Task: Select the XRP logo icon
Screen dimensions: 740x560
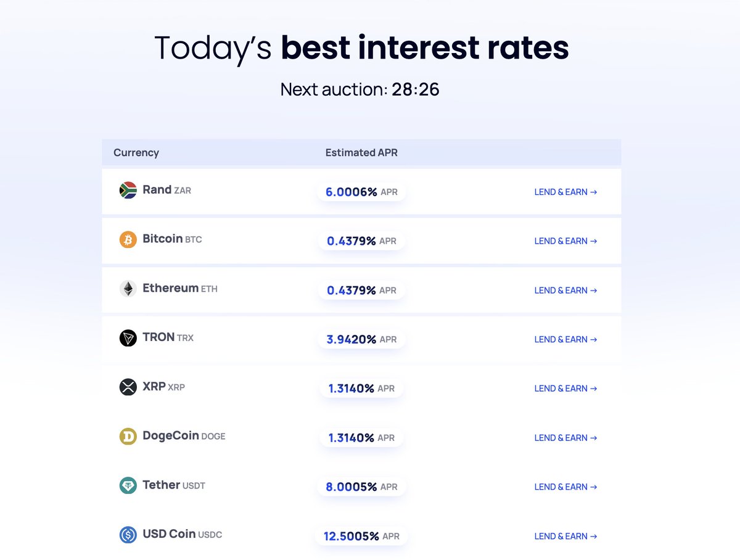Action: 128,387
